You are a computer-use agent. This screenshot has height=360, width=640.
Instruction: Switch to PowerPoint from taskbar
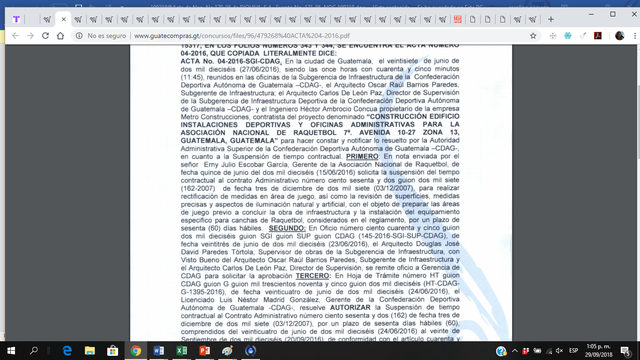click(204, 351)
